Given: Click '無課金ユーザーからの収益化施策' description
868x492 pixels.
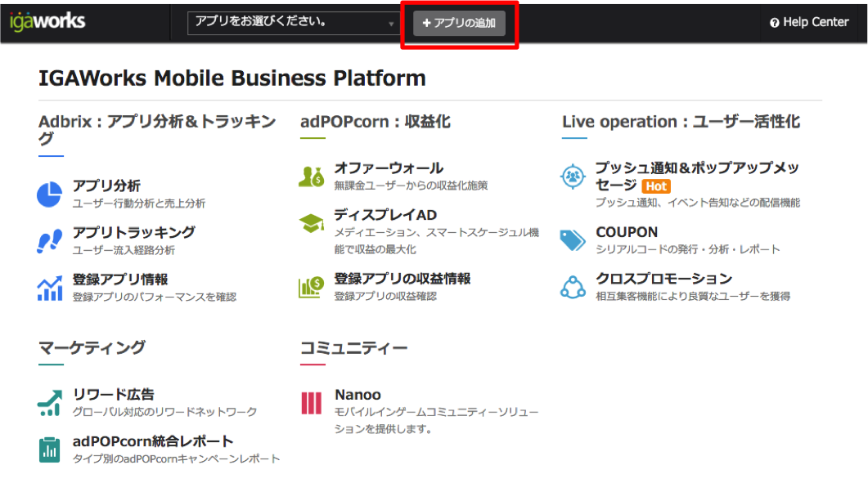Looking at the screenshot, I should pos(411,186).
